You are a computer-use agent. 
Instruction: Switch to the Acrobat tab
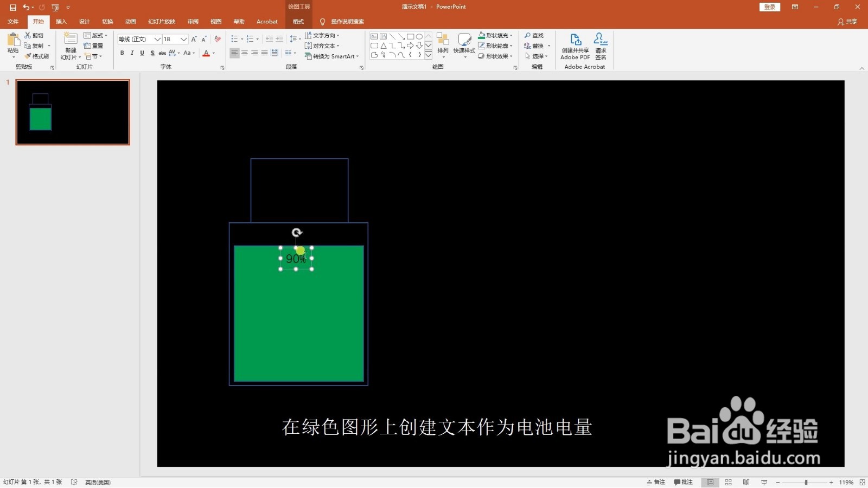pos(267,22)
